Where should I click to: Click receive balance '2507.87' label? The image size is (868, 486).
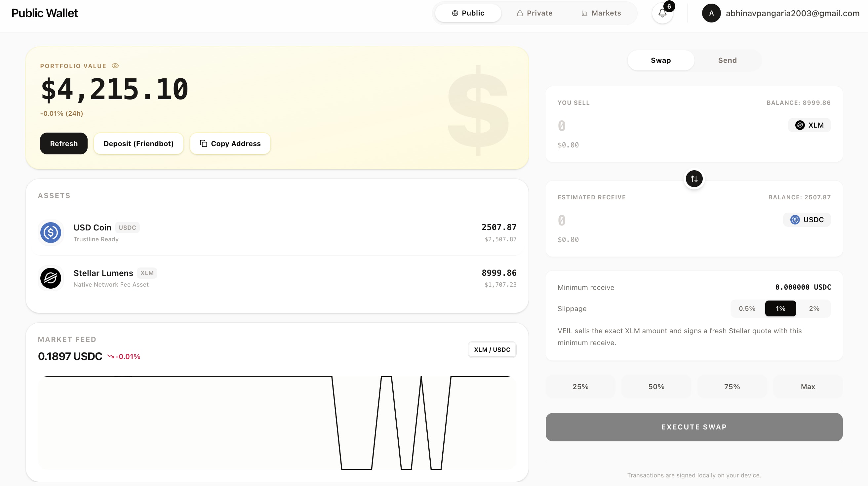pos(799,197)
